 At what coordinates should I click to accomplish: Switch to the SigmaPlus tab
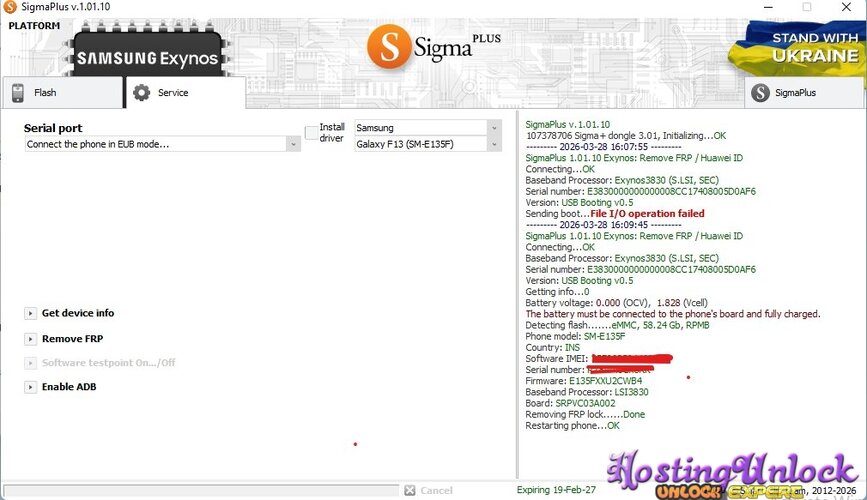804,93
